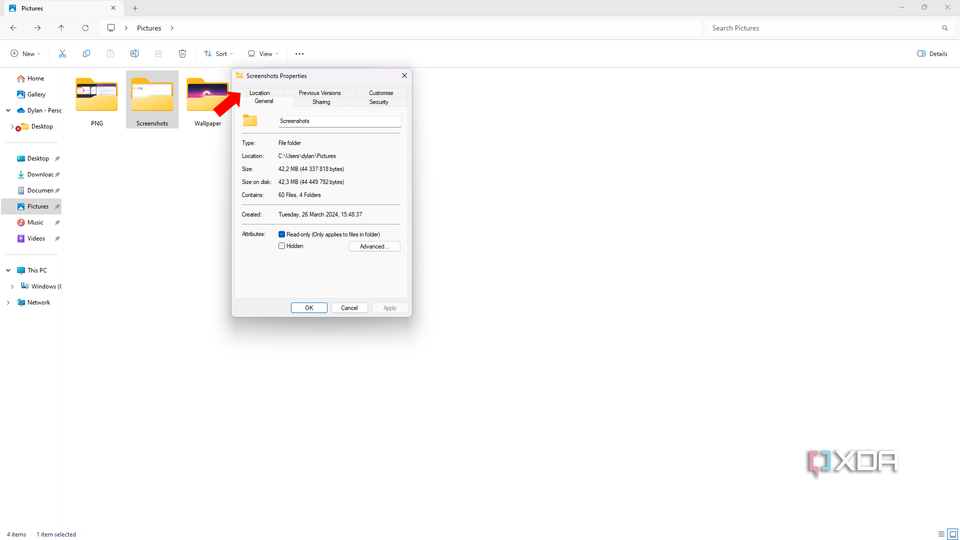The height and width of the screenshot is (540, 960).
Task: Click the Paste icon in toolbar
Action: (110, 54)
